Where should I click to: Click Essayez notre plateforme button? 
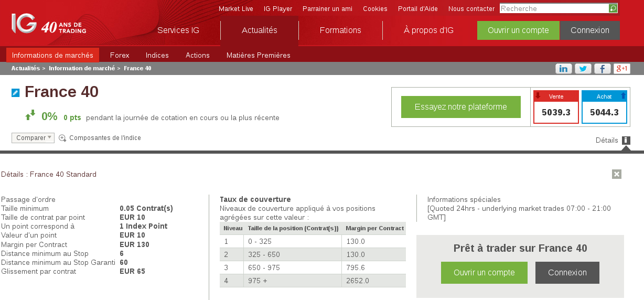(461, 107)
